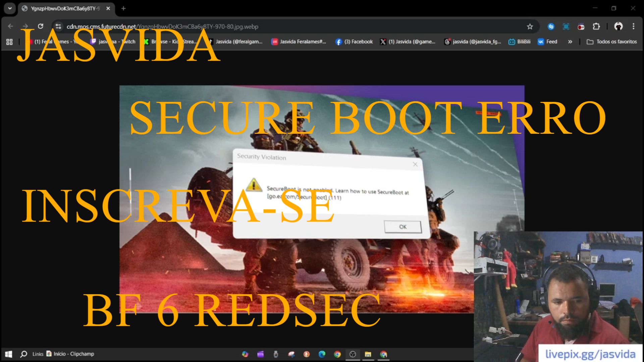
Task: Open Chrome three-dot menu
Action: coord(633,26)
